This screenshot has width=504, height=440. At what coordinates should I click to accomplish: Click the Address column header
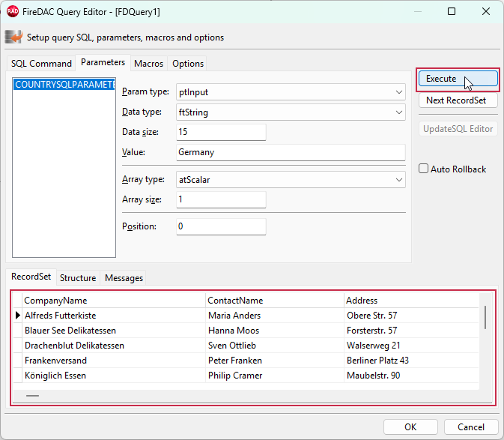tap(412, 301)
